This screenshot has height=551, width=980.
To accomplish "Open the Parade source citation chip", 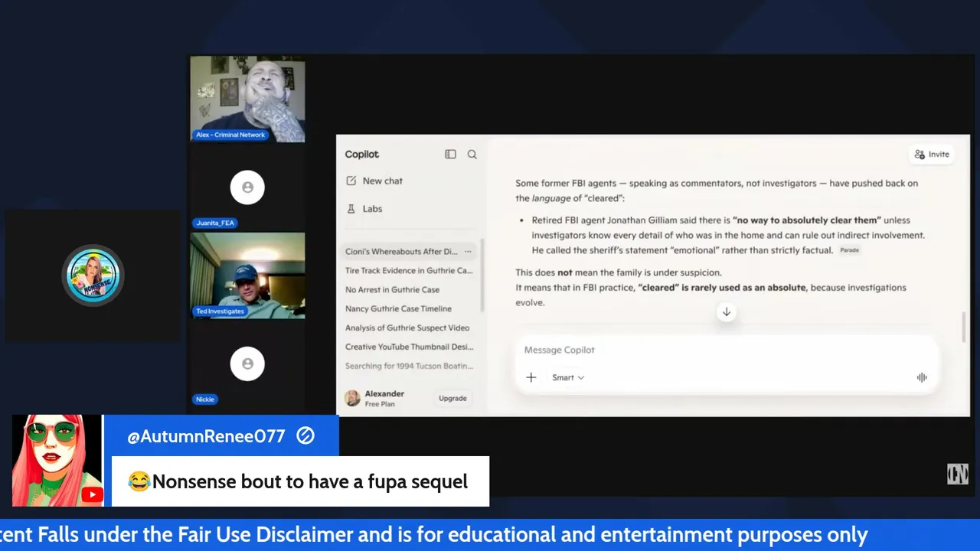I will 849,250.
